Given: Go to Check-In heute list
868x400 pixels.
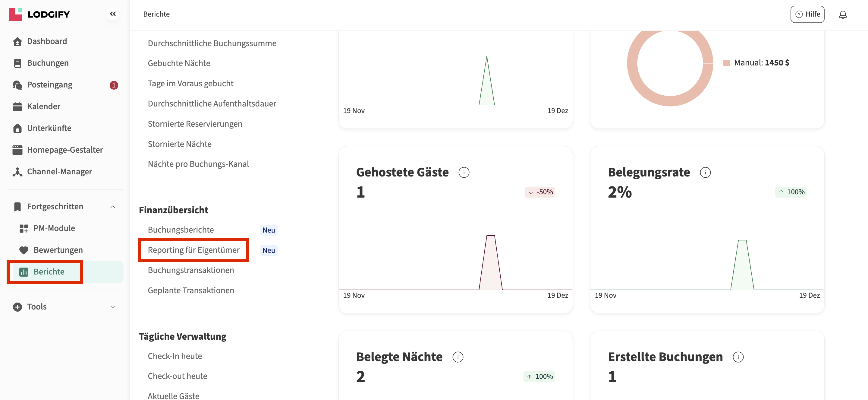Looking at the screenshot, I should pyautogui.click(x=175, y=356).
